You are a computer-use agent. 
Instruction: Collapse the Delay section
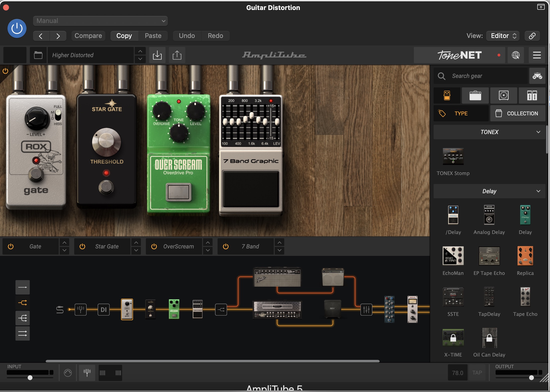coord(490,191)
